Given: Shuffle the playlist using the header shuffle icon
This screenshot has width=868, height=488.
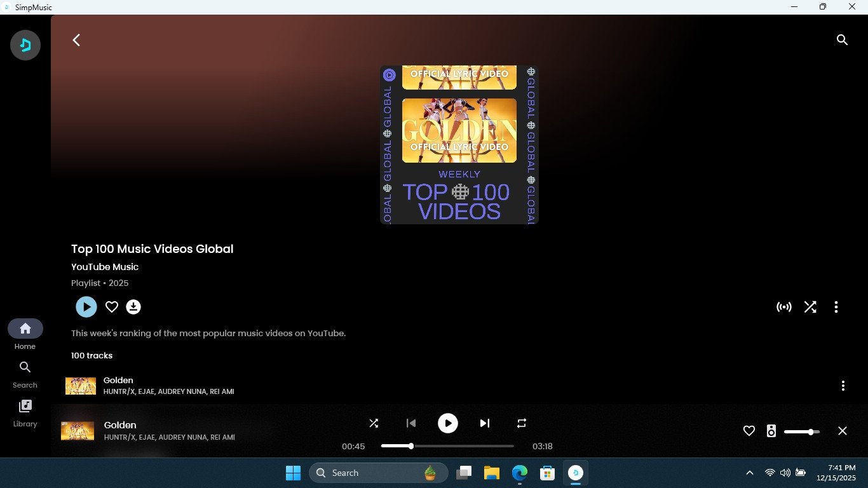Looking at the screenshot, I should point(810,307).
